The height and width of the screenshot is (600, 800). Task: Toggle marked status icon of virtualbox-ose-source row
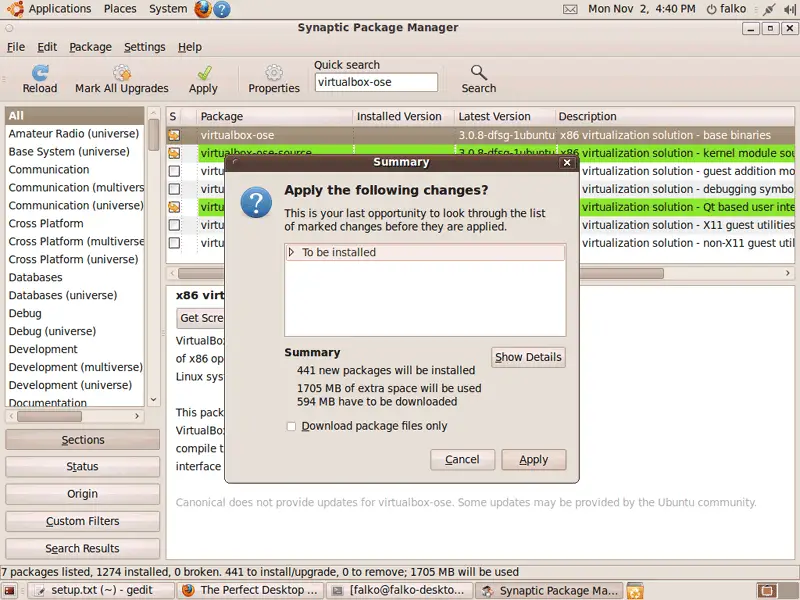tap(174, 153)
